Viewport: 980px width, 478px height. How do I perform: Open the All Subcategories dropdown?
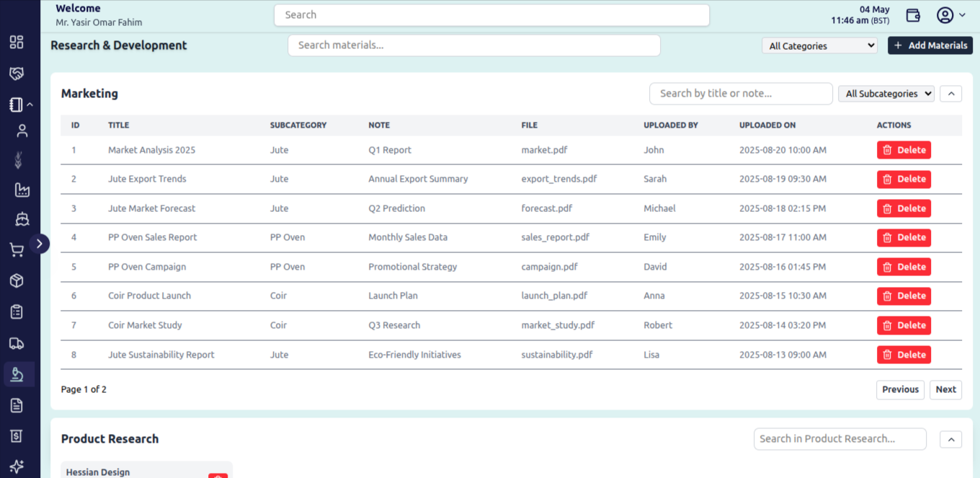886,94
